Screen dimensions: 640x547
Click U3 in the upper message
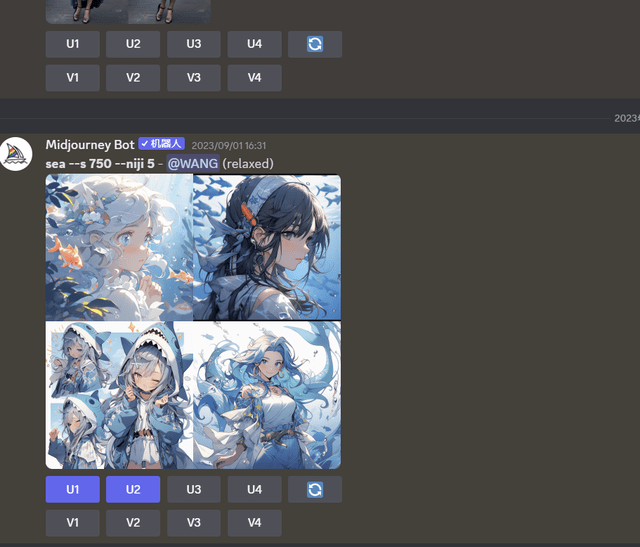pos(194,44)
